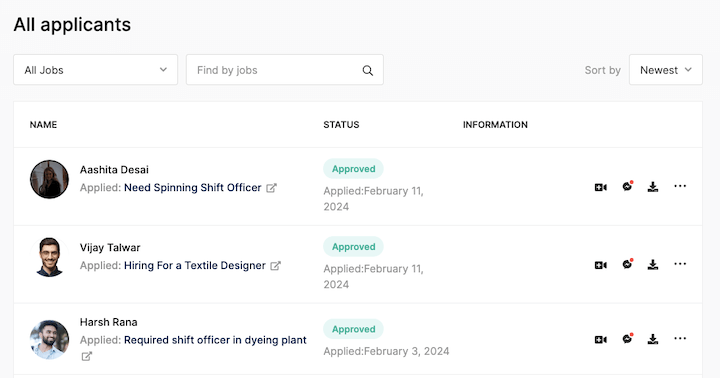Select applicant name Aashita Desai

click(114, 169)
